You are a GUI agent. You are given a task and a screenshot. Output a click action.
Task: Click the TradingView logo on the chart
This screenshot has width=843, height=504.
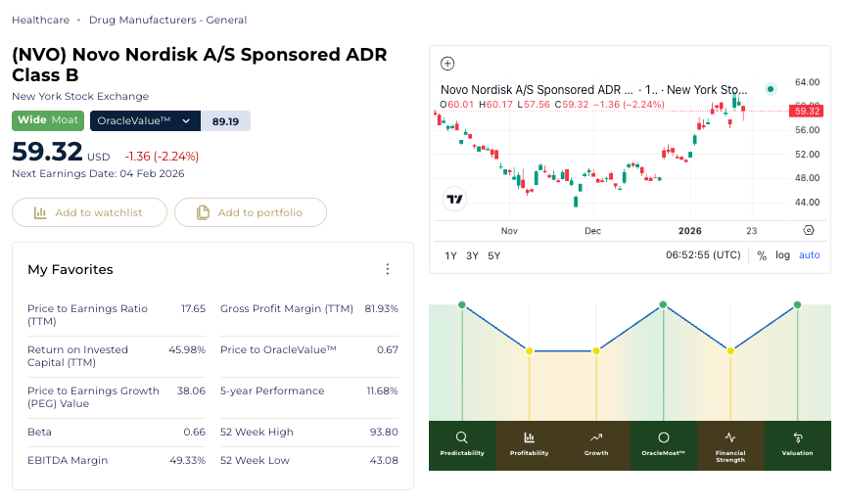(x=454, y=199)
